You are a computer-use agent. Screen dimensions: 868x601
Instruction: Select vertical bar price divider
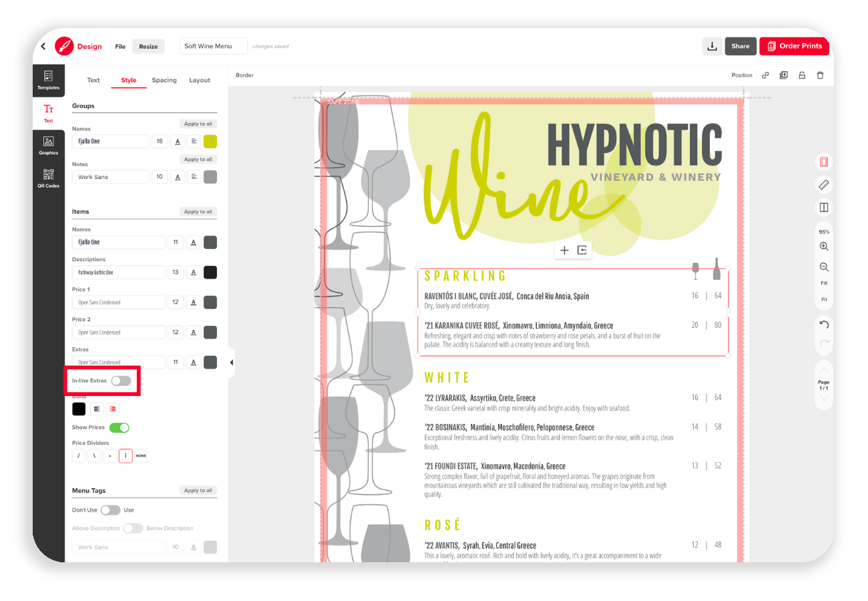(x=126, y=456)
